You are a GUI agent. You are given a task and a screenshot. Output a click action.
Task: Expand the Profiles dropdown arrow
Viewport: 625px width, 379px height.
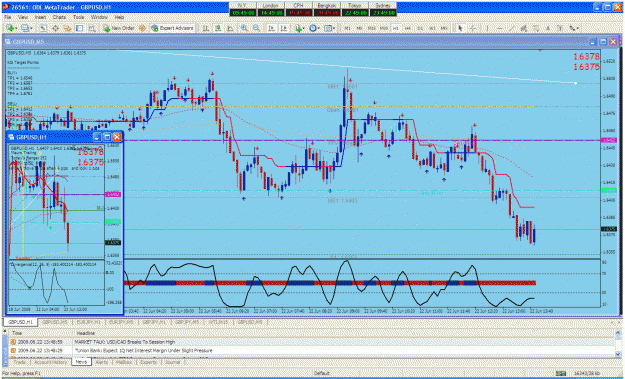coord(32,28)
